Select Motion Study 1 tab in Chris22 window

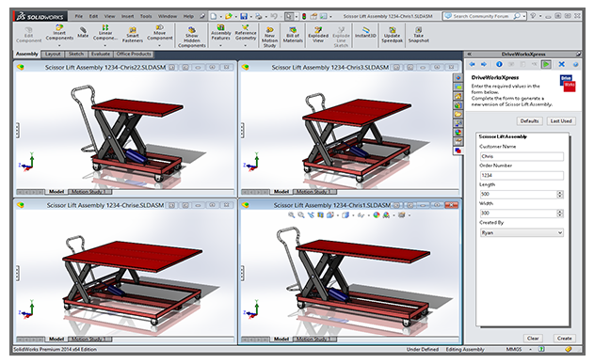click(x=89, y=192)
